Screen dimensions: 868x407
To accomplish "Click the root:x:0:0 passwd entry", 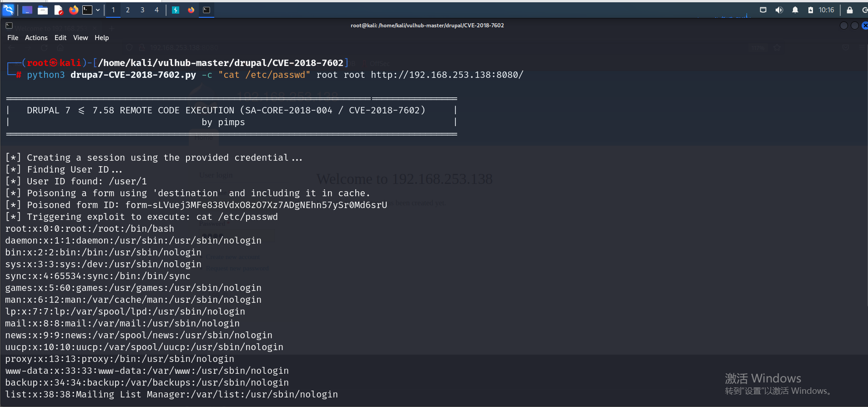I will (x=90, y=229).
